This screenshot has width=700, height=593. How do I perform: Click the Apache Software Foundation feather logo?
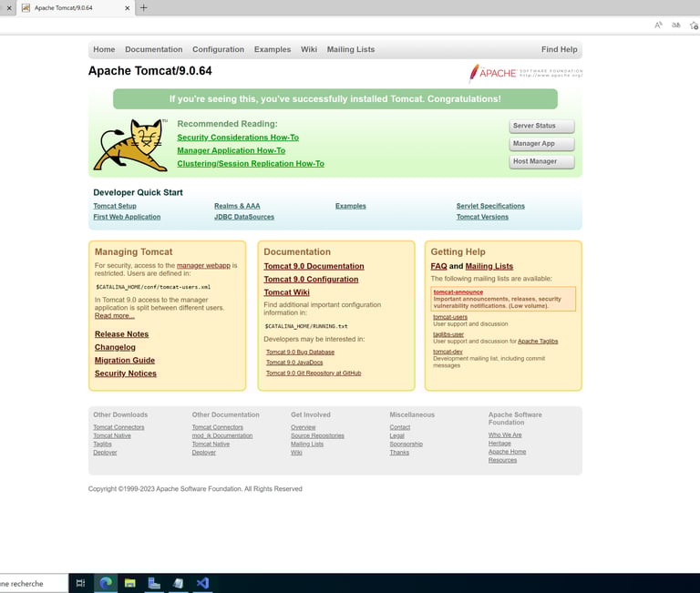click(525, 73)
